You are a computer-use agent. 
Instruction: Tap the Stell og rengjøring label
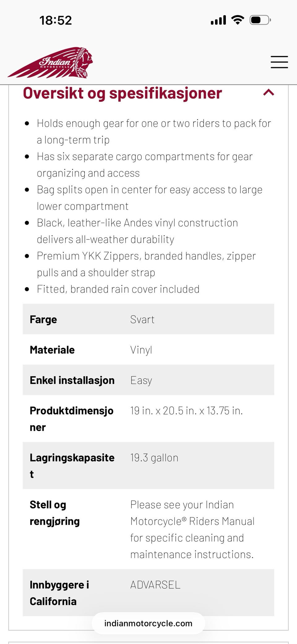[55, 513]
